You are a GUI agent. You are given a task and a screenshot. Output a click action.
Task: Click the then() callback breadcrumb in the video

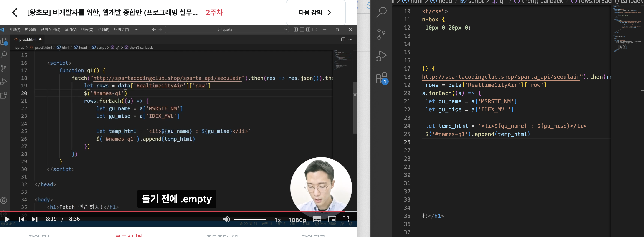(141, 48)
